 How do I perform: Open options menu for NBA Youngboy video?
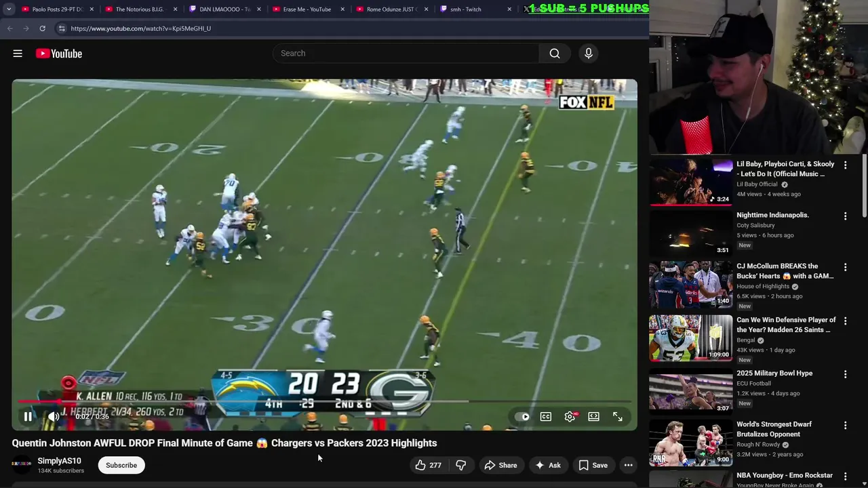coord(845,476)
